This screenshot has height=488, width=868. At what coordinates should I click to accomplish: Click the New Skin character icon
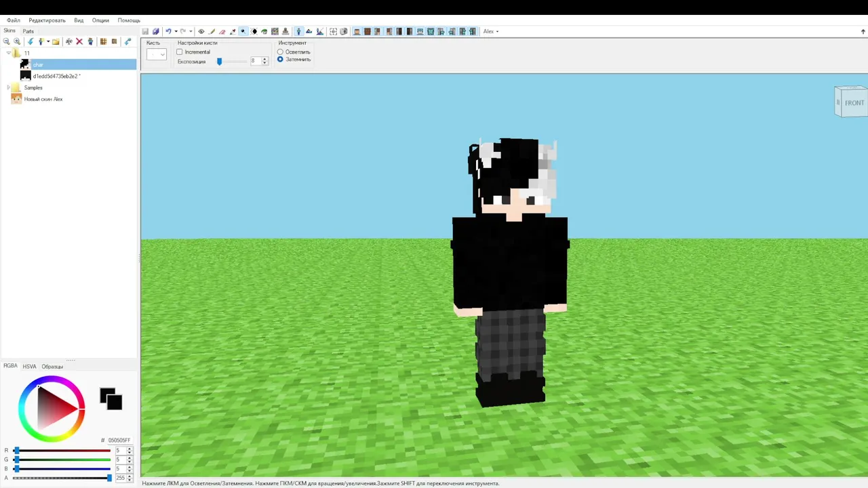41,41
